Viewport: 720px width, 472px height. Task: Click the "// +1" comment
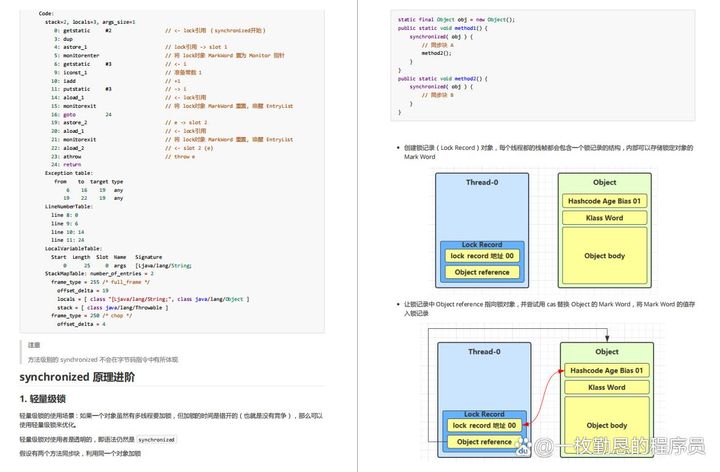(173, 81)
